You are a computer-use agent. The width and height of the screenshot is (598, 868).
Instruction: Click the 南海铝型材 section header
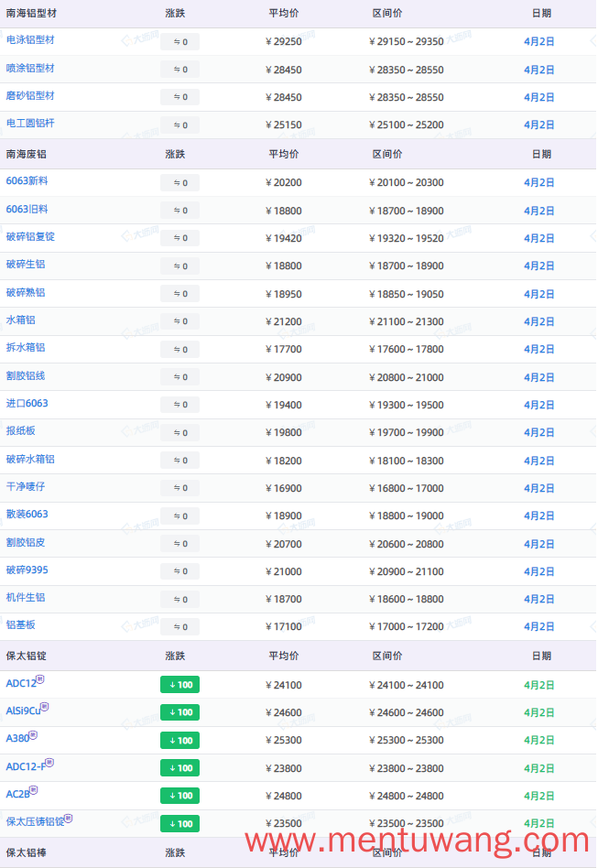31,14
